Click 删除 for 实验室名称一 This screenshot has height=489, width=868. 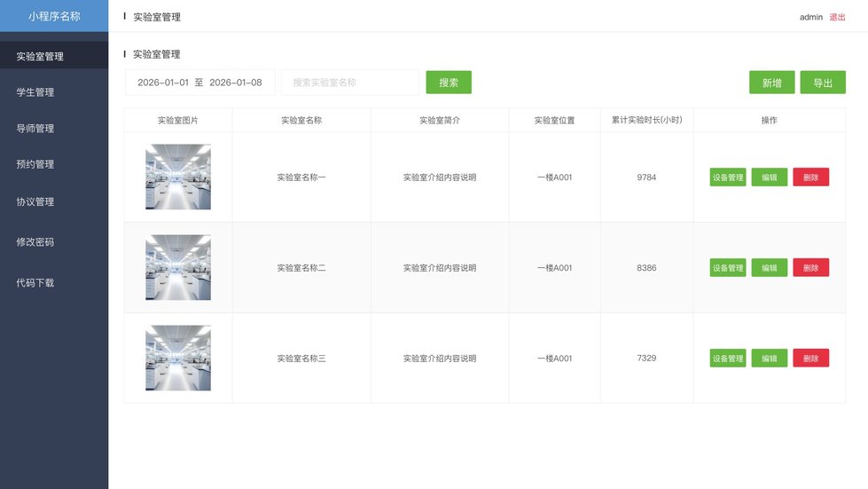810,177
